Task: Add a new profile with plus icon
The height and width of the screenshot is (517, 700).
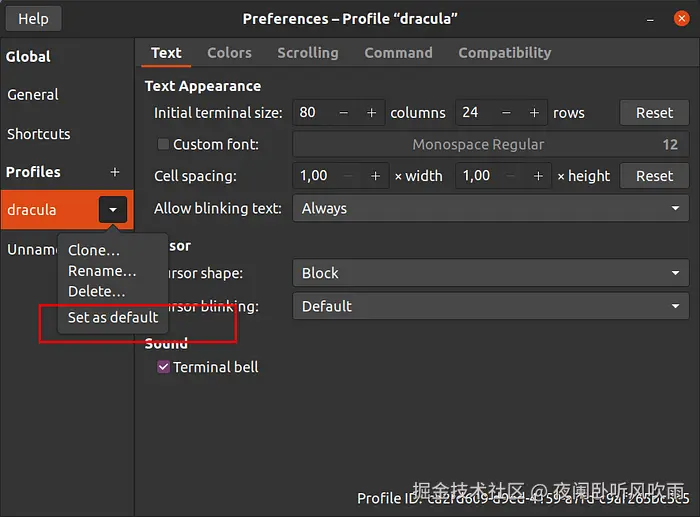Action: [115, 172]
